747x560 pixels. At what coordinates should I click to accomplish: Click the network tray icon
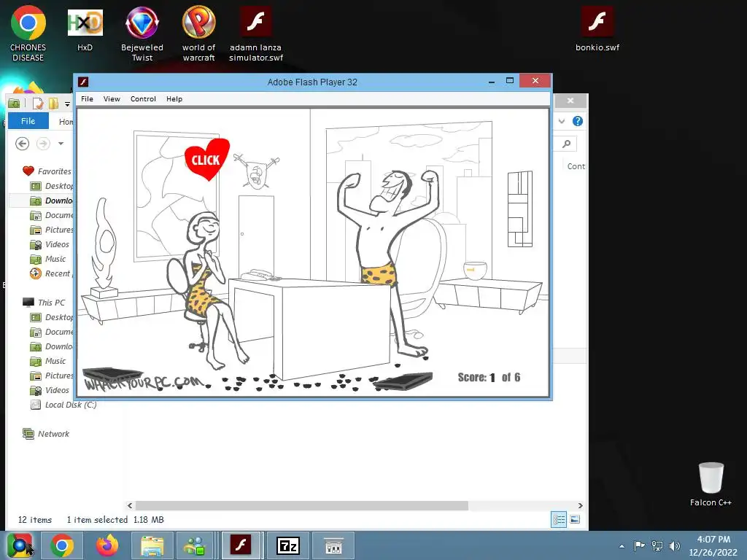click(x=657, y=545)
